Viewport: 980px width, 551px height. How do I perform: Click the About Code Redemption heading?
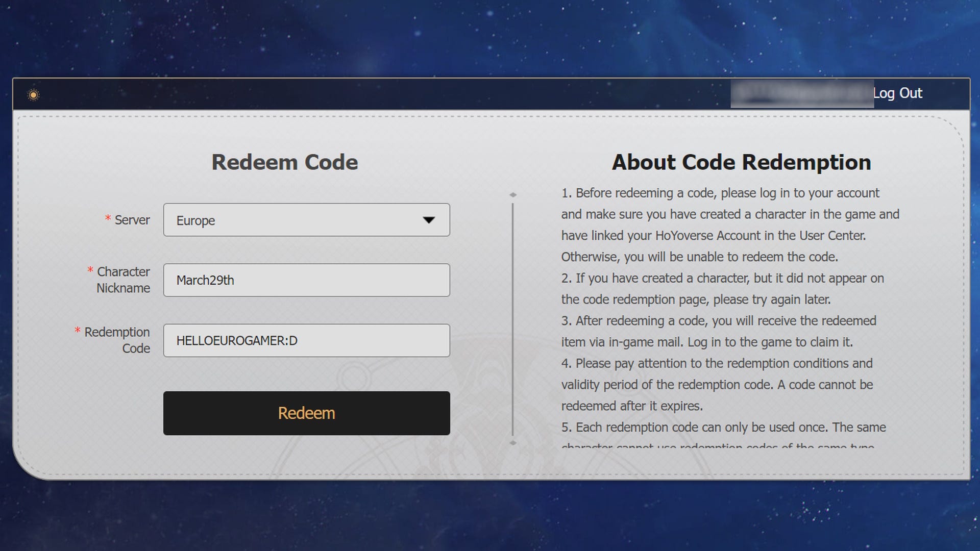(741, 162)
